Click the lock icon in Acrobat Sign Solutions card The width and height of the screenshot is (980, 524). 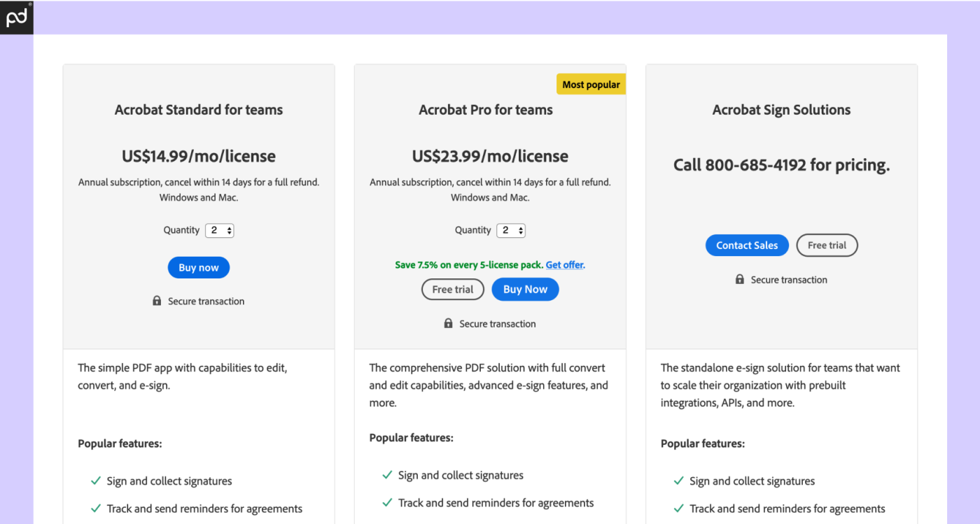click(x=740, y=279)
